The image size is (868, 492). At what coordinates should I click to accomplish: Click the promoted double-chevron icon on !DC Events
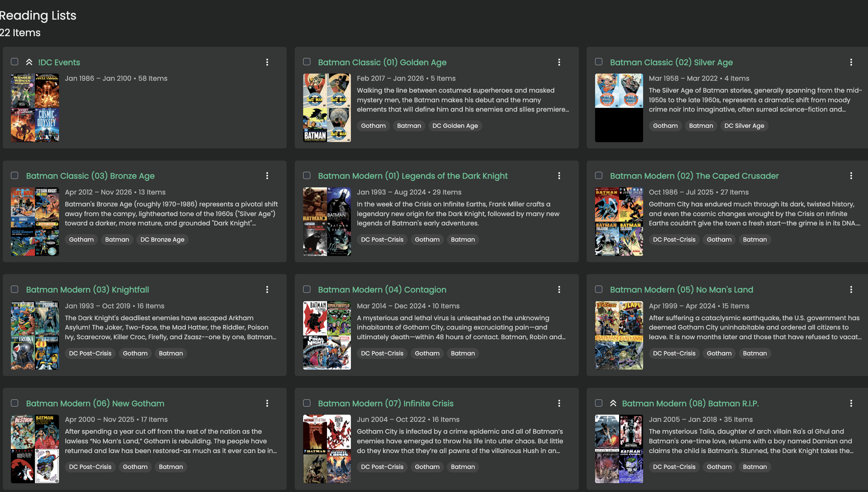pyautogui.click(x=29, y=62)
